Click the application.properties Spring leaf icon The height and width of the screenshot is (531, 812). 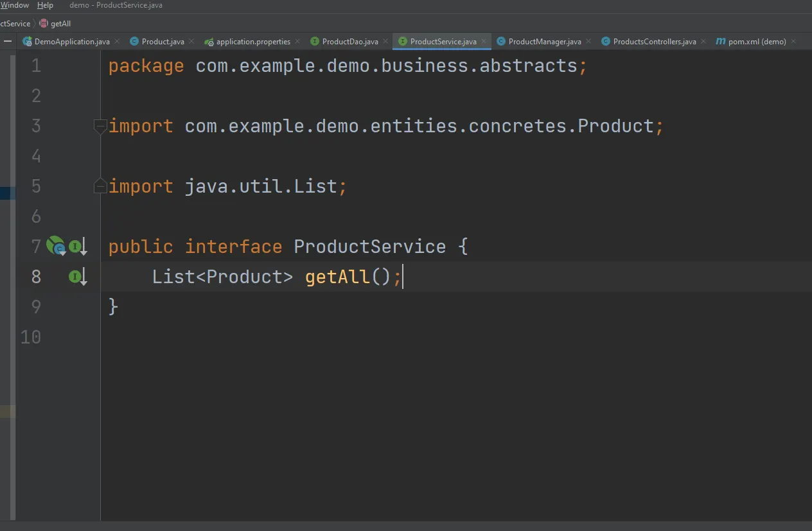pos(209,42)
